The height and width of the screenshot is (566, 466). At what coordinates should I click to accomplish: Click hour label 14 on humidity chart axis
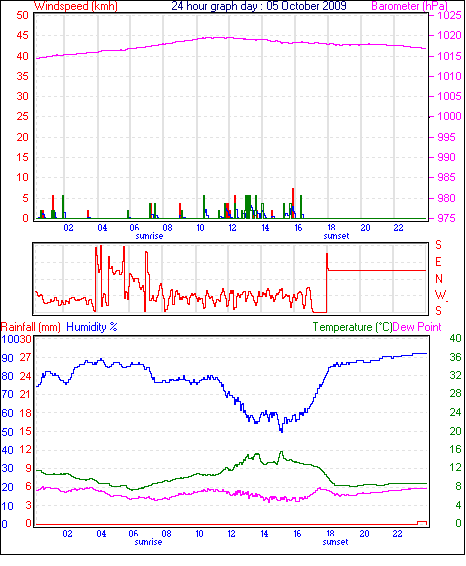(264, 534)
